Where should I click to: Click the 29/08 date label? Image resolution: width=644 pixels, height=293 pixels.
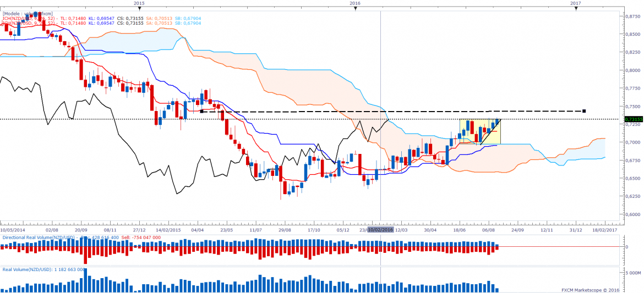pos(285,230)
